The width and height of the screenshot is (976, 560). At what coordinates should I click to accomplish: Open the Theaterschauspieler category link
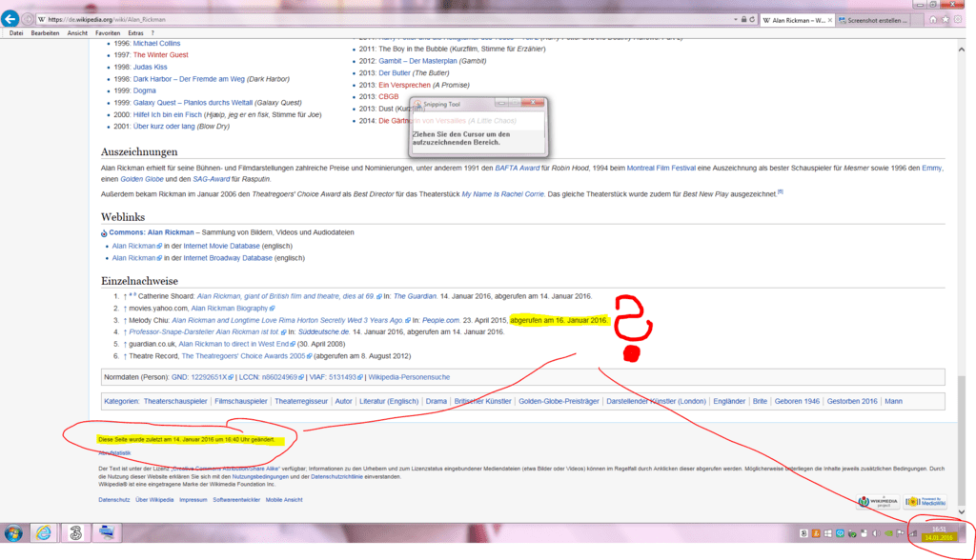pos(175,401)
